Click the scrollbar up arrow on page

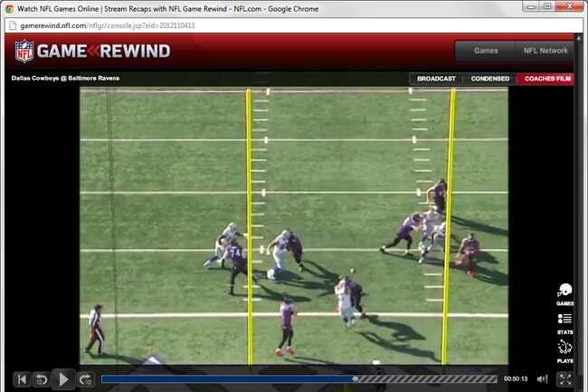[x=579, y=38]
